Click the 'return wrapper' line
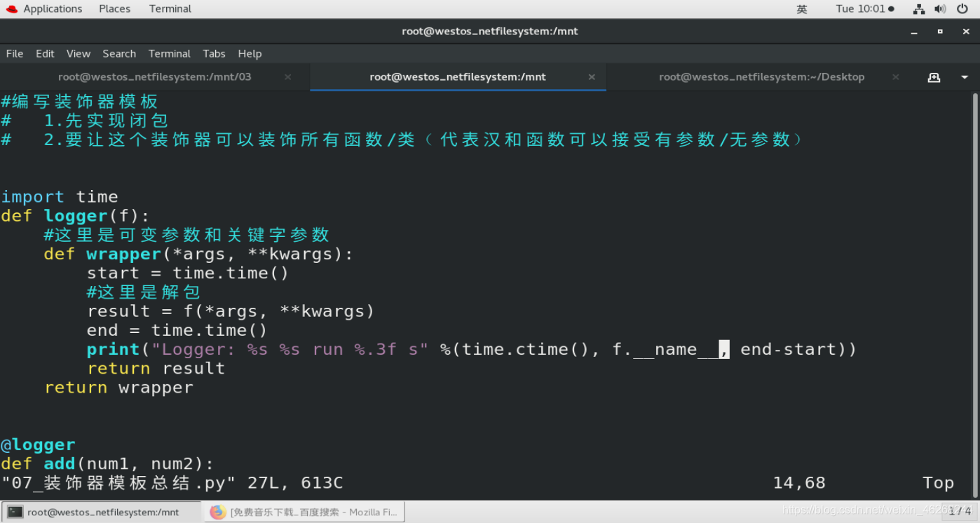 coord(118,388)
